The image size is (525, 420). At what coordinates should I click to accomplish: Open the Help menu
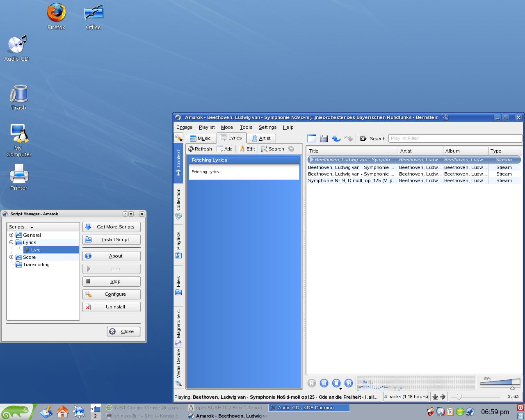pos(288,127)
